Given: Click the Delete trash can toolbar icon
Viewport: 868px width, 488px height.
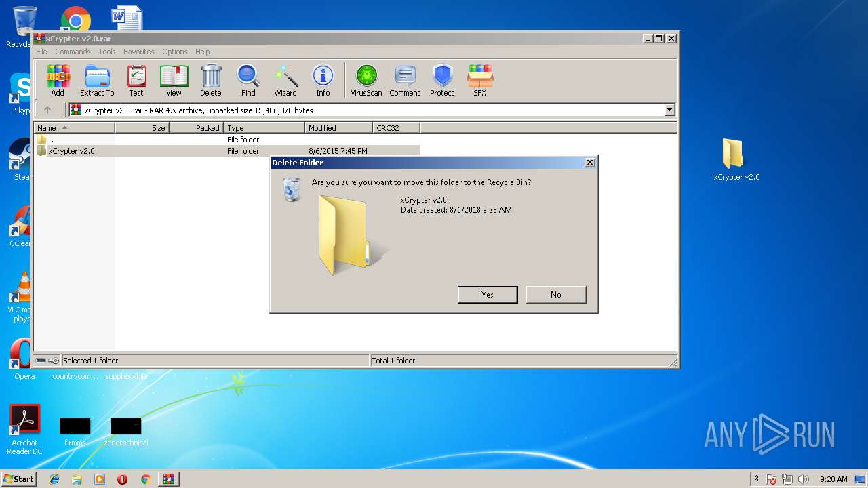Looking at the screenshot, I should click(211, 81).
